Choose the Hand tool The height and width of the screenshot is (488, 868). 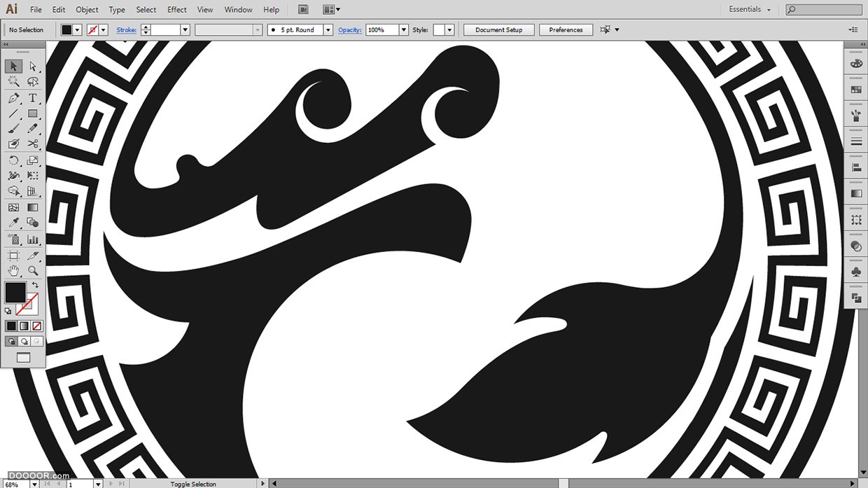[x=13, y=271]
